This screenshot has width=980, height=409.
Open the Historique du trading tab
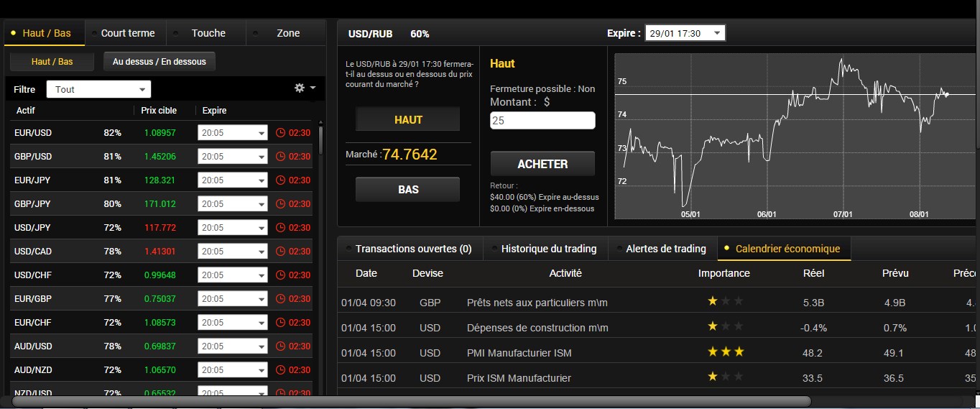(546, 249)
